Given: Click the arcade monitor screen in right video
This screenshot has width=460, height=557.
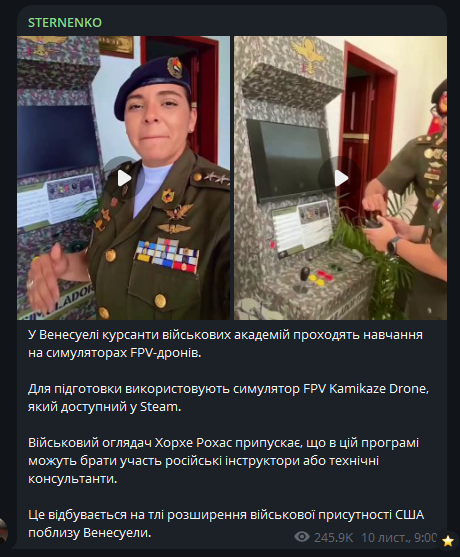Looking at the screenshot, I should 289,160.
